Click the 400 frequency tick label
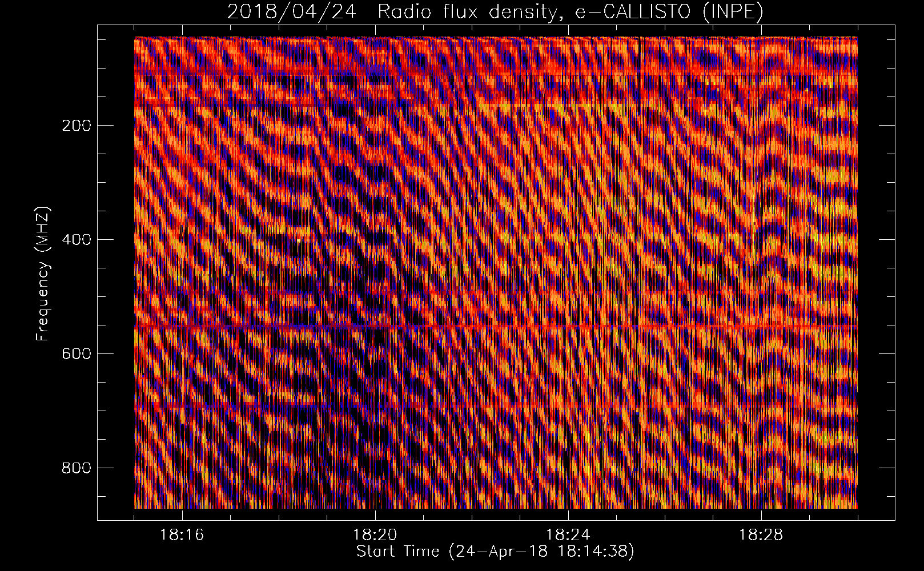Image resolution: width=924 pixels, height=571 pixels. 77,240
